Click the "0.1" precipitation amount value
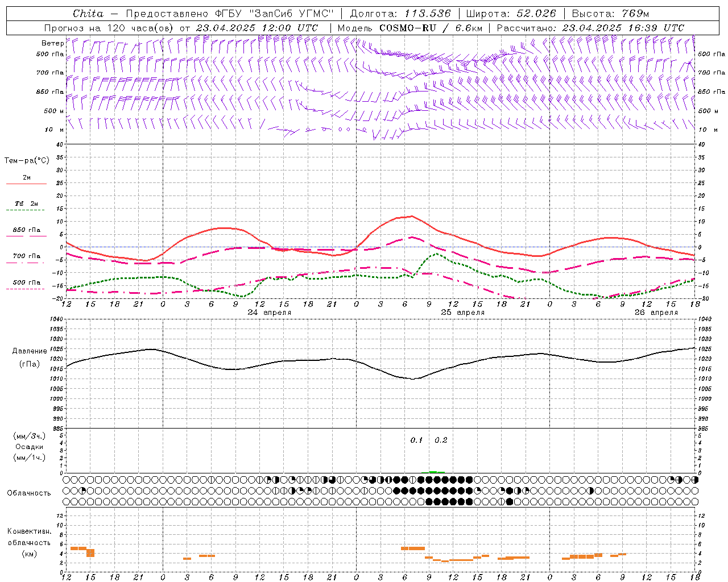The width and height of the screenshot is (728, 582). coord(417,440)
